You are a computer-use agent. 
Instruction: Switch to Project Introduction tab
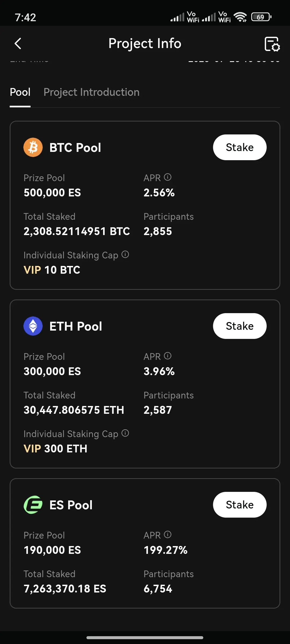tap(92, 92)
